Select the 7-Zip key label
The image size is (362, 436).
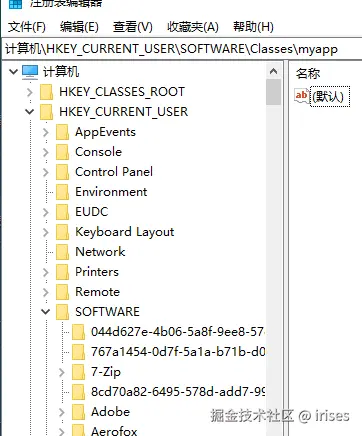(x=106, y=372)
